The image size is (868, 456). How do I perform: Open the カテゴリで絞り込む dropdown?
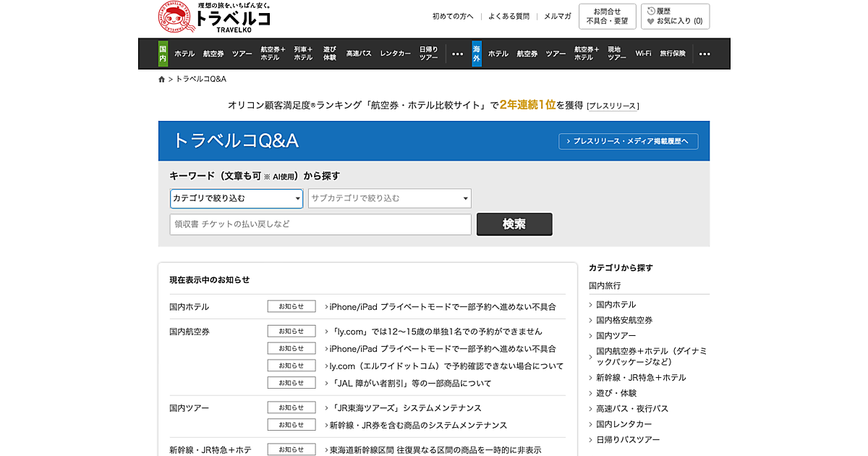[237, 198]
